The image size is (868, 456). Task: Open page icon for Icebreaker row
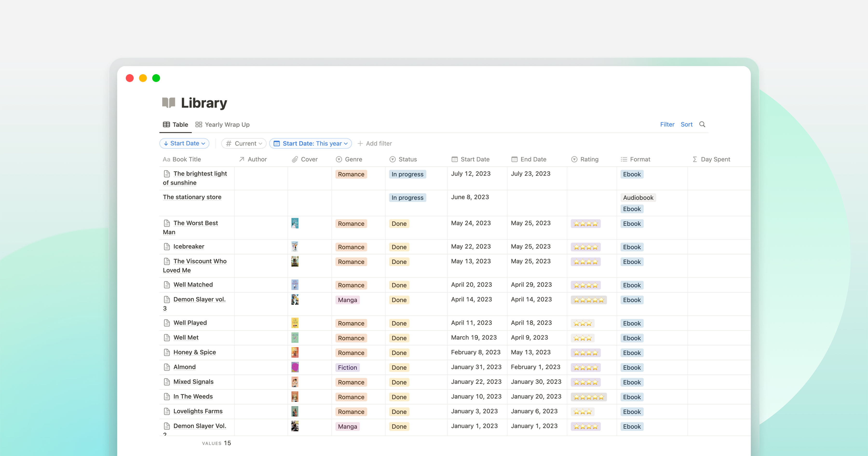click(x=166, y=247)
